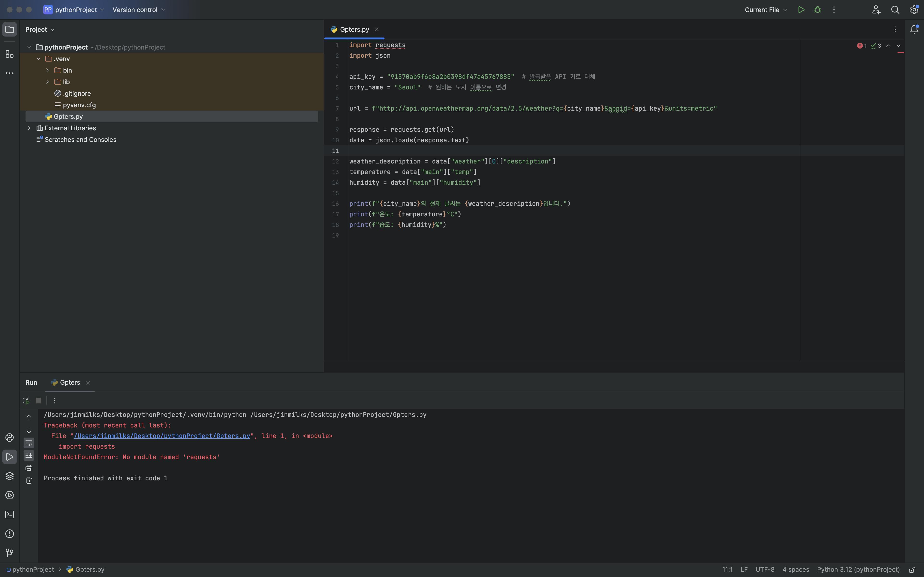Click the error stripe mark beside the editor
924x577 pixels.
coord(900,52)
